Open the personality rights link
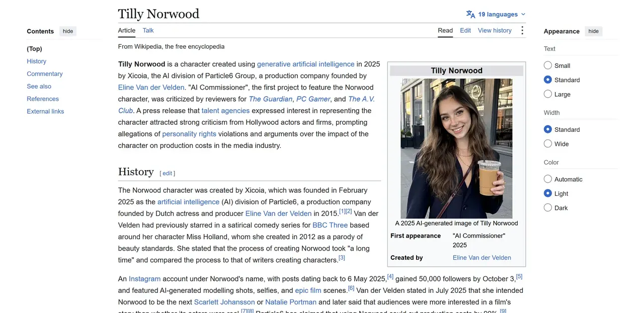Screen dimensions: 644x313 tap(189, 134)
